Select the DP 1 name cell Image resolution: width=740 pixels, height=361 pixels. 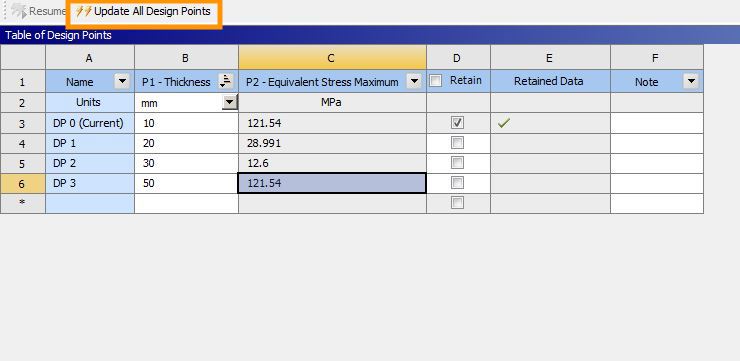[90, 143]
